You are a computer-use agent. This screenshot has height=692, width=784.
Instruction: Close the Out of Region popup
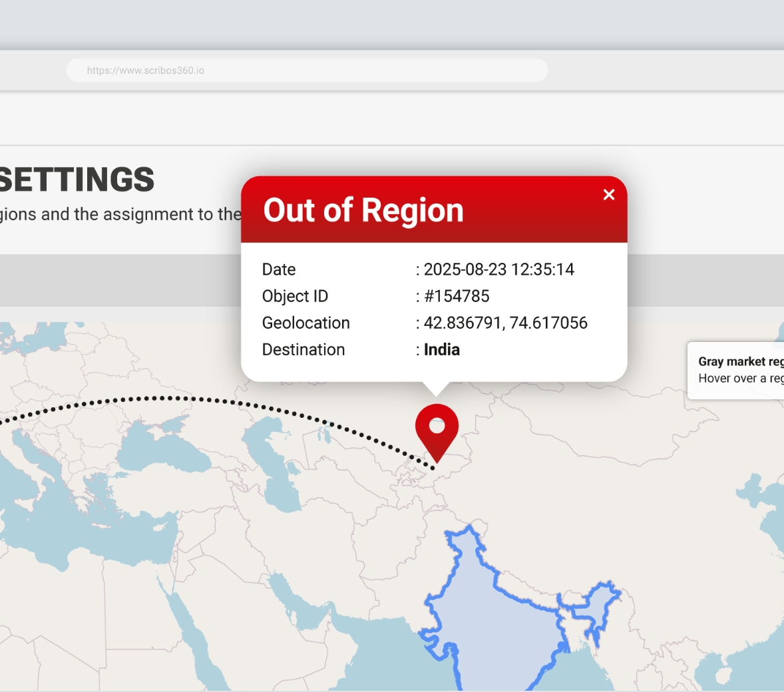(608, 194)
